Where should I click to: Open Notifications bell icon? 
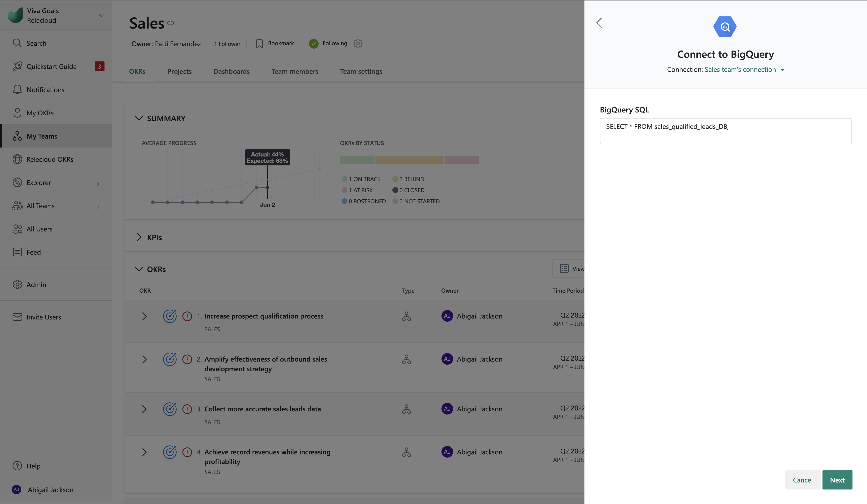point(17,89)
